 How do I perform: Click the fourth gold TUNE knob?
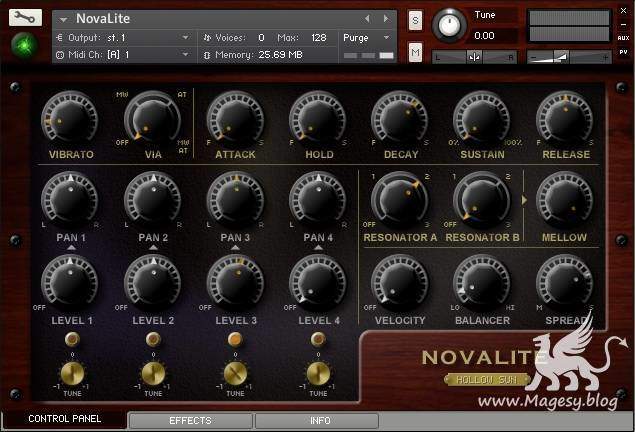(x=318, y=373)
